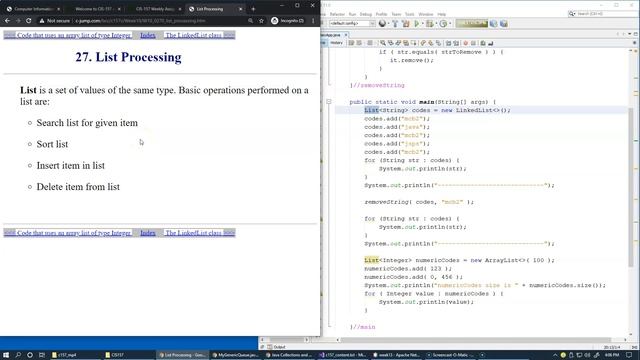Viewport: 640px width, 360px height.
Task: Open the bottom Index link
Action: 148,233
